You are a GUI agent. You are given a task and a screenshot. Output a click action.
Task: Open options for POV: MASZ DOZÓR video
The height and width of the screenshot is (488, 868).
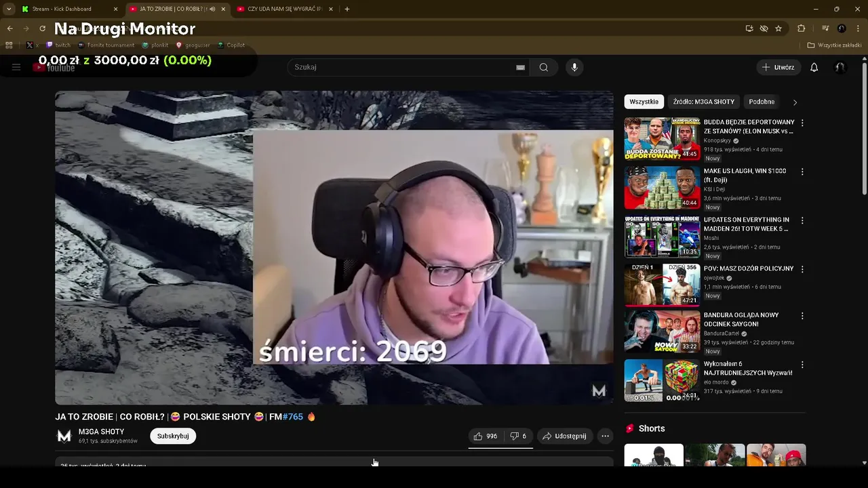coord(802,270)
